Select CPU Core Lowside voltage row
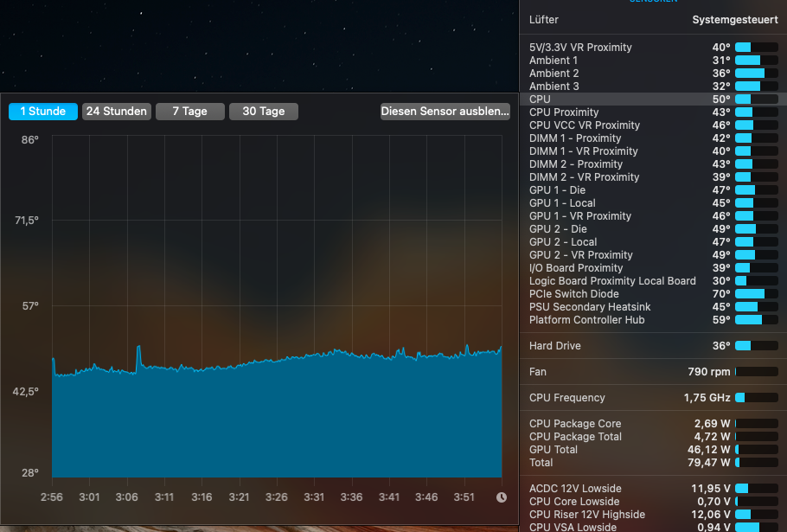The width and height of the screenshot is (787, 532). pos(654,502)
